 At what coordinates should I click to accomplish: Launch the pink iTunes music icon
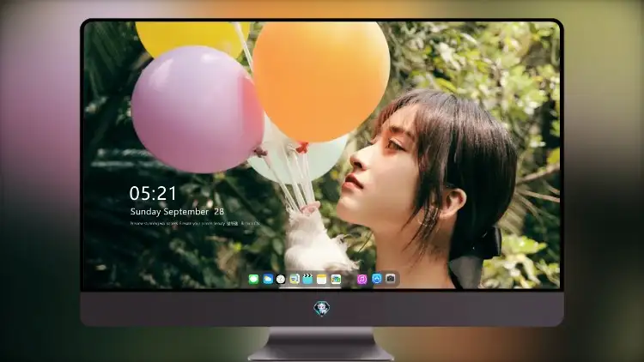tap(361, 280)
